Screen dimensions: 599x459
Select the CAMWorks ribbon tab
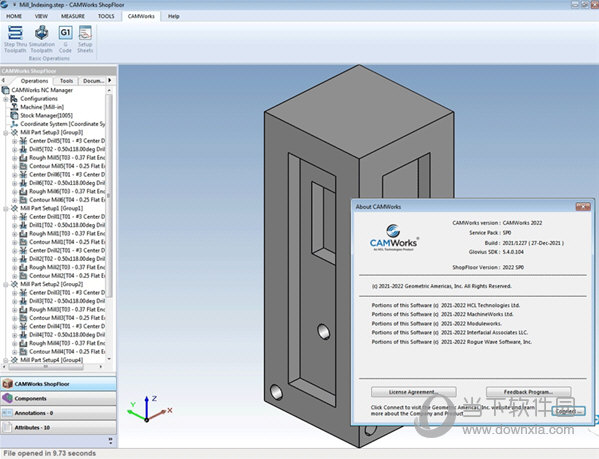click(141, 16)
